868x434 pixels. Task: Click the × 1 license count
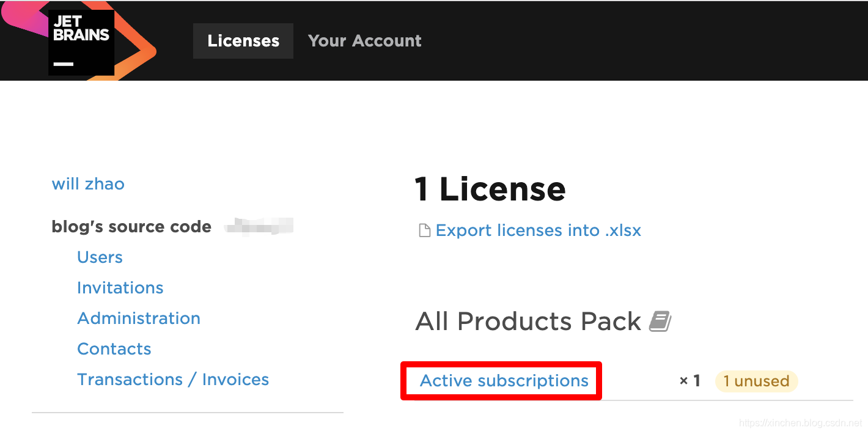[x=690, y=380]
